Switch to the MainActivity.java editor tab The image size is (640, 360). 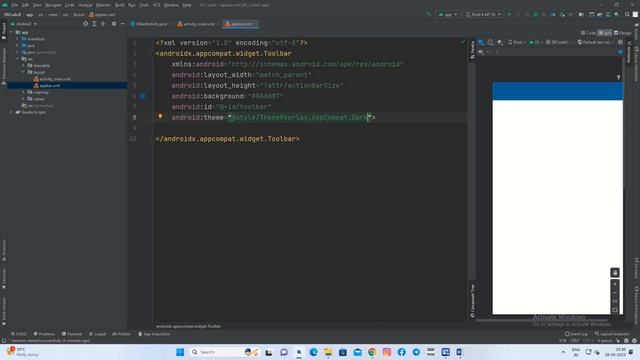[149, 24]
